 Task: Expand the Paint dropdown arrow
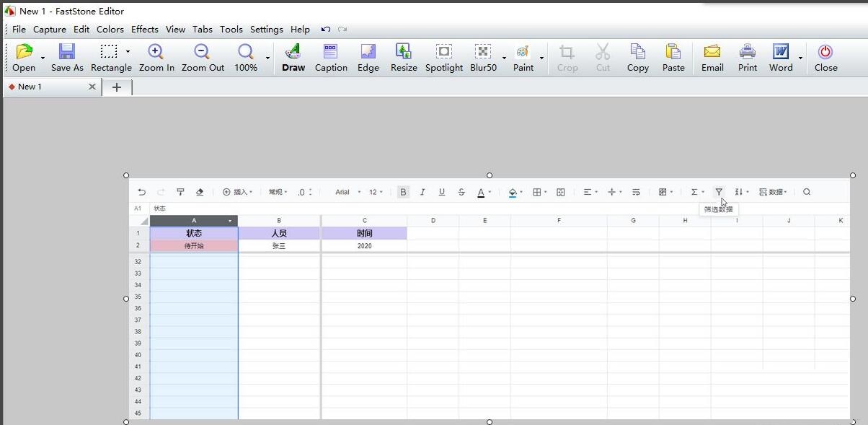click(x=541, y=57)
